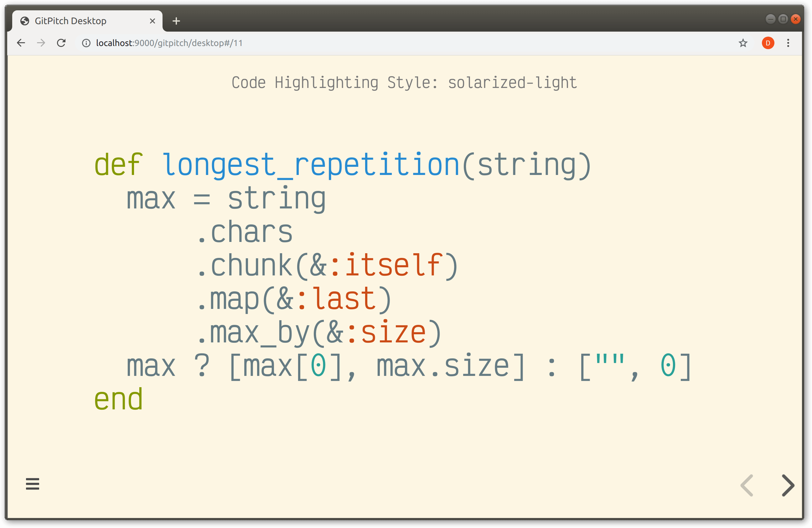Open the slide menu hamburger icon
The image size is (812, 528).
click(x=33, y=484)
